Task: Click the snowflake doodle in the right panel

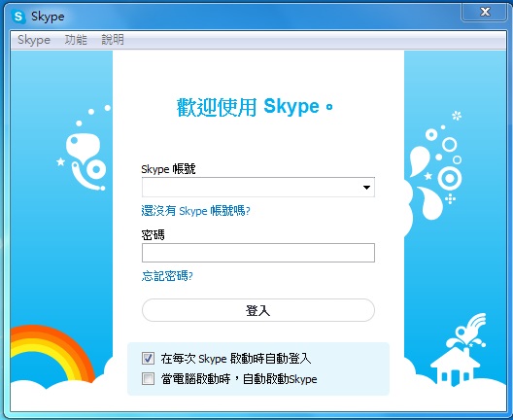Action: (457, 116)
